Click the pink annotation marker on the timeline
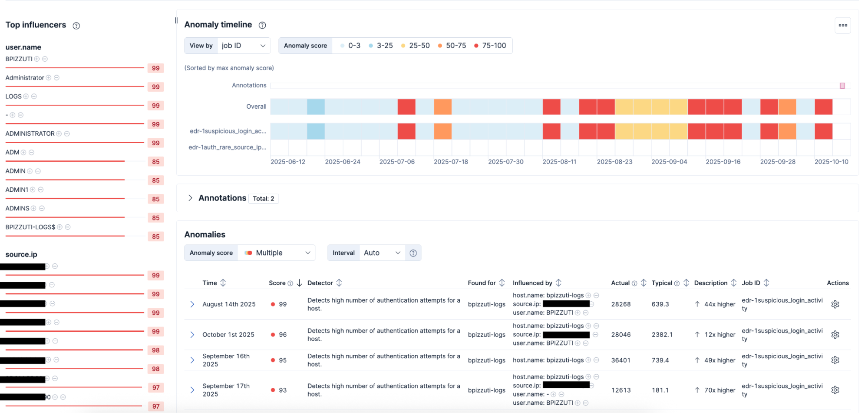 point(842,86)
